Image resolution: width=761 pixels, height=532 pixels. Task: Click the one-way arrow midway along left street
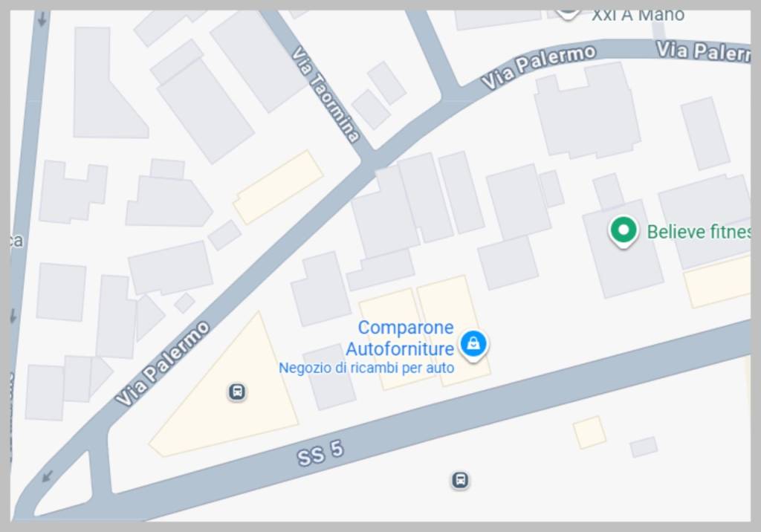(13, 316)
